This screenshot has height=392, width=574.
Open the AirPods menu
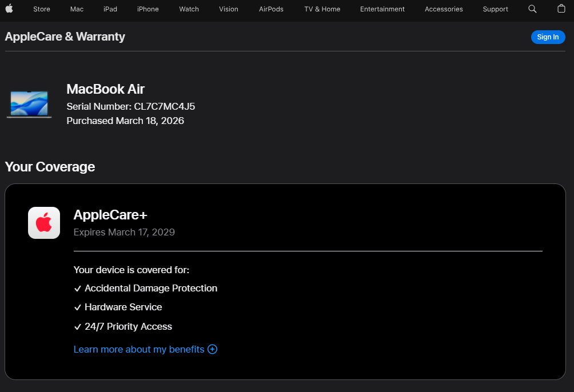click(271, 9)
